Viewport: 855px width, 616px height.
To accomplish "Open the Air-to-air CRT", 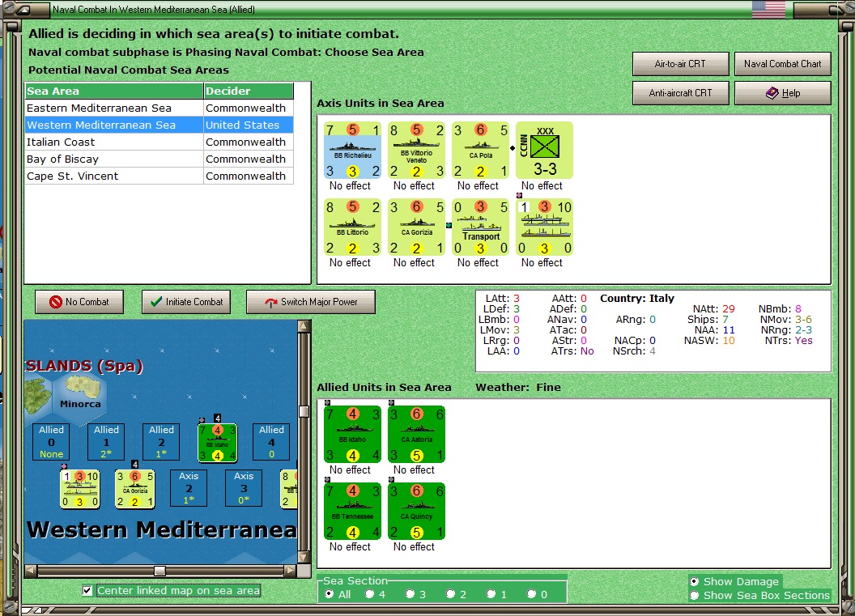I will (680, 64).
